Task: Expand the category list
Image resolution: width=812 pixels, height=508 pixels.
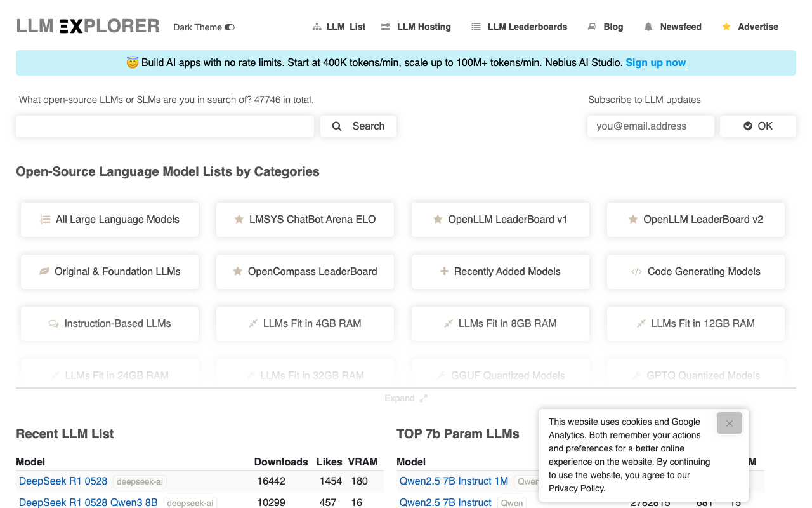Action: [406, 398]
